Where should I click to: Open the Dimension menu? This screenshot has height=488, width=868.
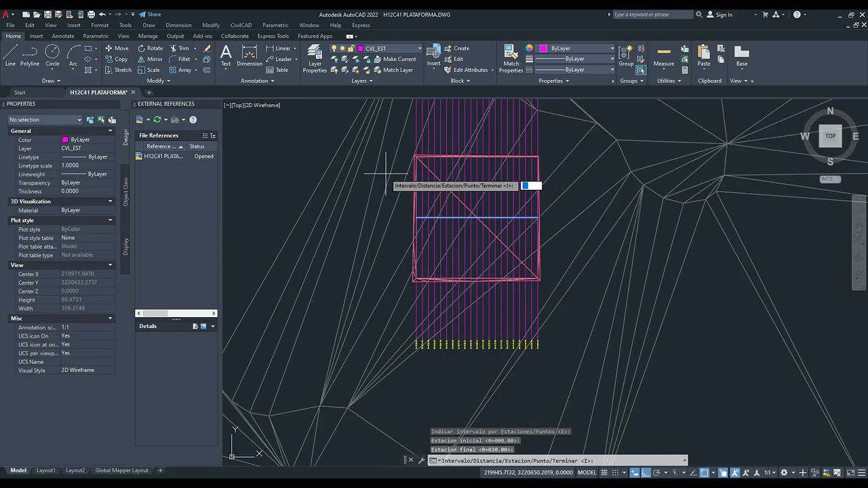pos(178,25)
